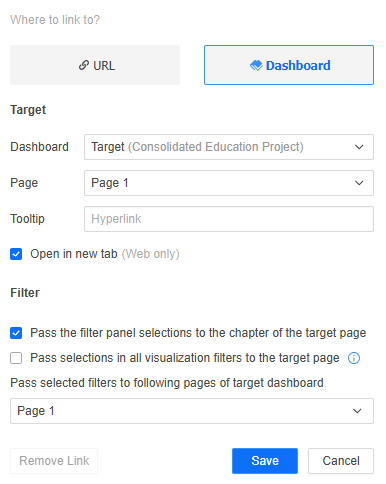Switch to the URL link type
Screen dimensions: 386x484
pyautogui.click(x=95, y=65)
